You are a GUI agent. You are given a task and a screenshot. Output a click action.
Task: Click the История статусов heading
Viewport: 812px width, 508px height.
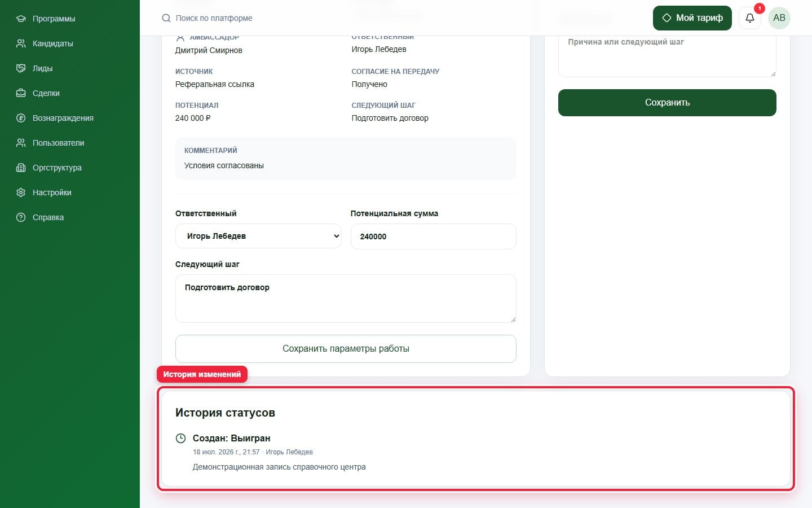[x=225, y=413]
